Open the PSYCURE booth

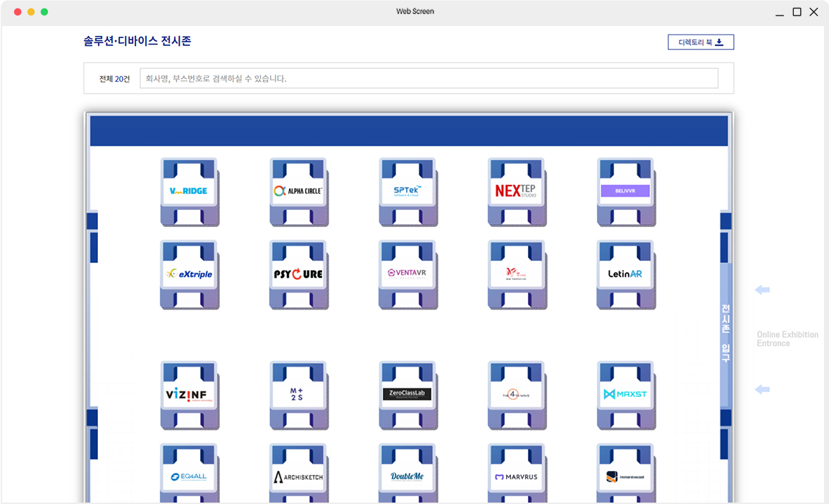point(297,273)
